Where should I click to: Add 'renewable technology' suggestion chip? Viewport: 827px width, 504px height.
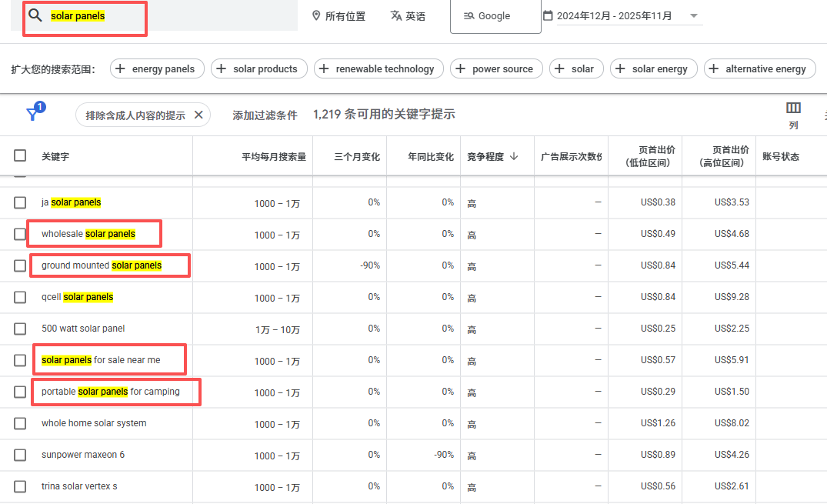tap(376, 68)
